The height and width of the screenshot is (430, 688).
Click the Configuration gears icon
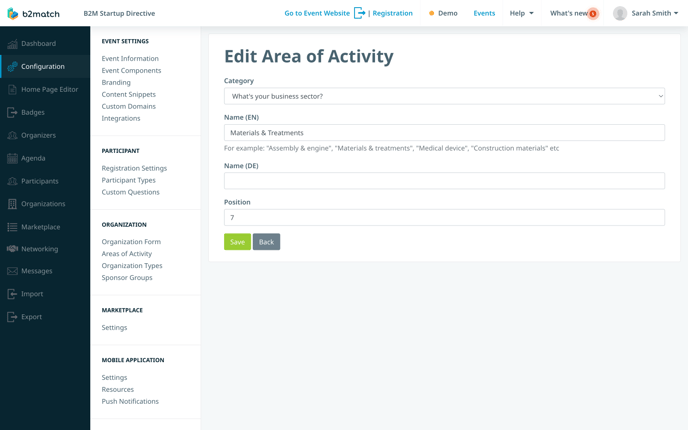(12, 66)
